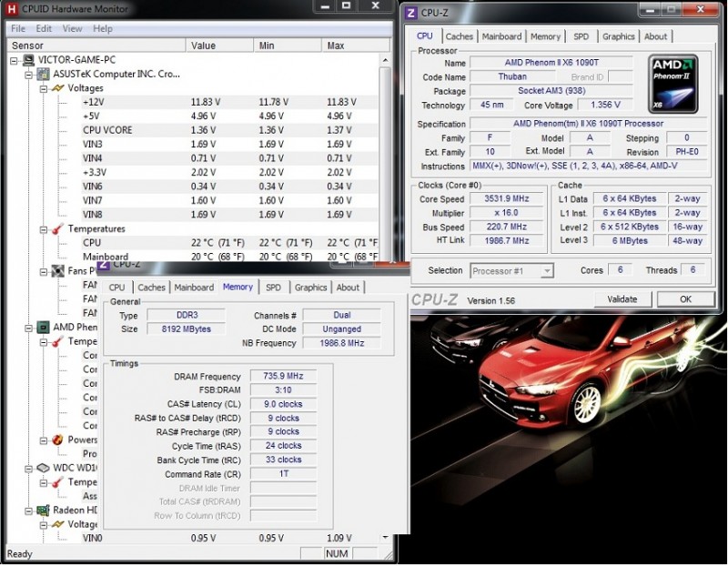Select Mainboard tab in CPU-Z memory window
This screenshot has width=728, height=566.
pos(194,288)
